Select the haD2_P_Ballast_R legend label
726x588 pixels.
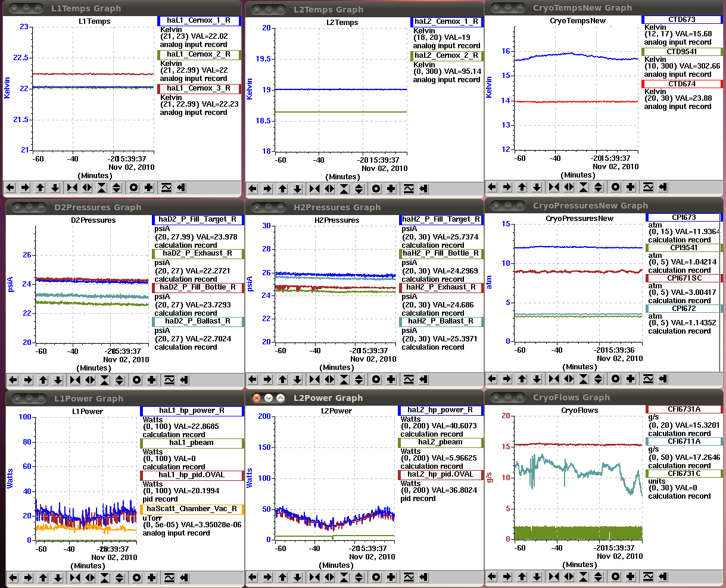[x=198, y=321]
